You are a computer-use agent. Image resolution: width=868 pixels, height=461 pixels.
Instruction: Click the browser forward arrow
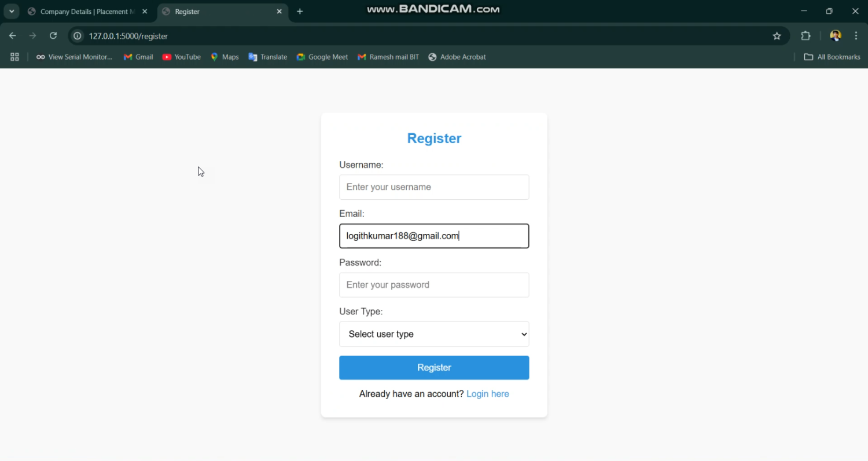33,36
